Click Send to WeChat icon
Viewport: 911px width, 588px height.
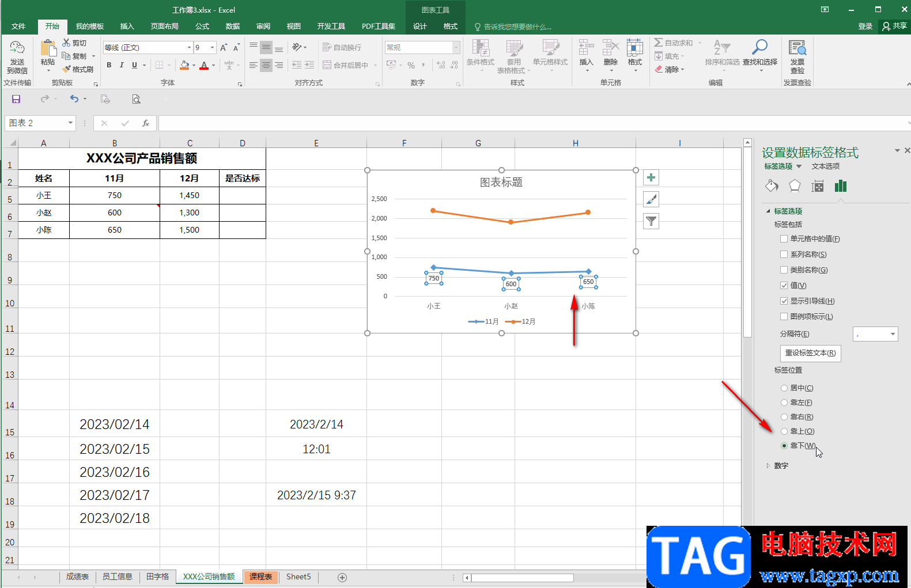(17, 47)
